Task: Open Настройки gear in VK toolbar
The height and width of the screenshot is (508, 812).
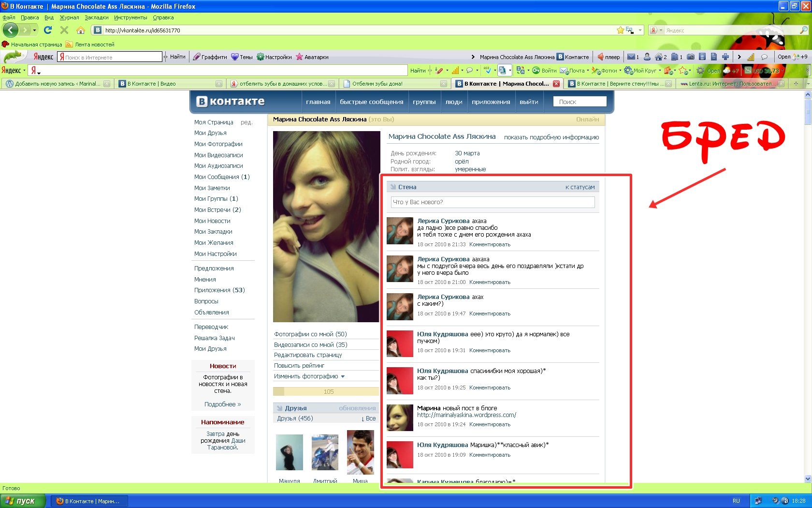Action: tap(274, 57)
